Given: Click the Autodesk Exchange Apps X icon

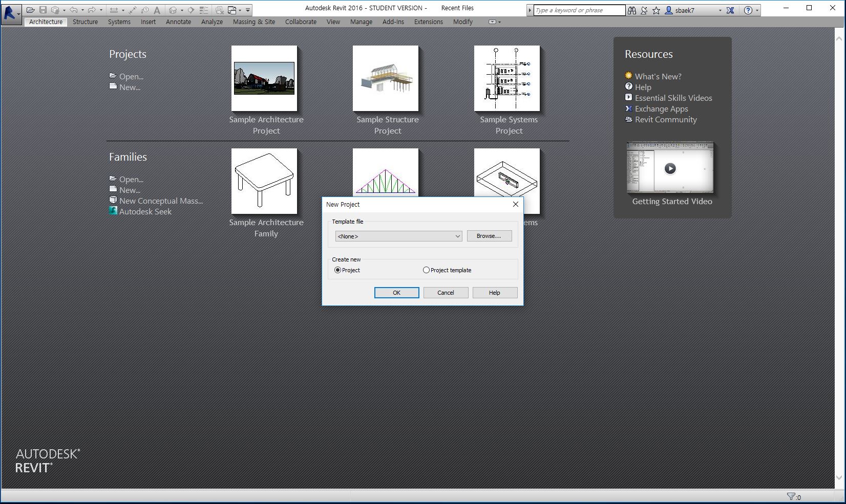Looking at the screenshot, I should (730, 10).
